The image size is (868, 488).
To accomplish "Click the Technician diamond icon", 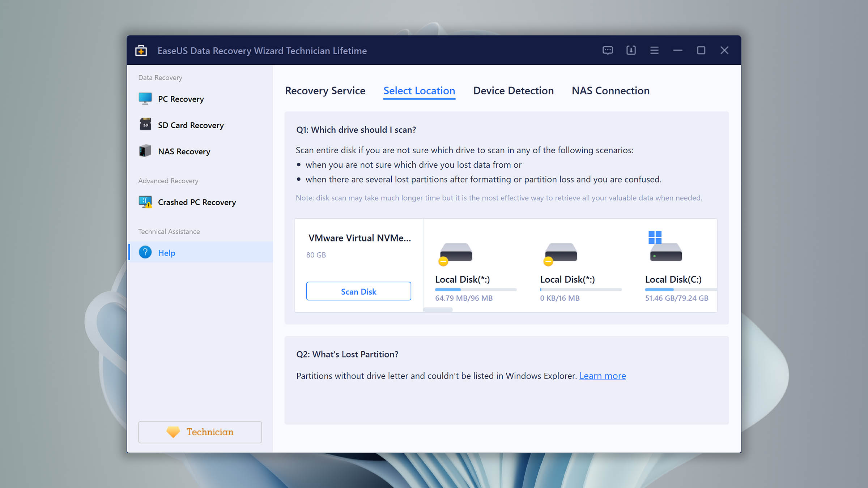I will [x=173, y=432].
